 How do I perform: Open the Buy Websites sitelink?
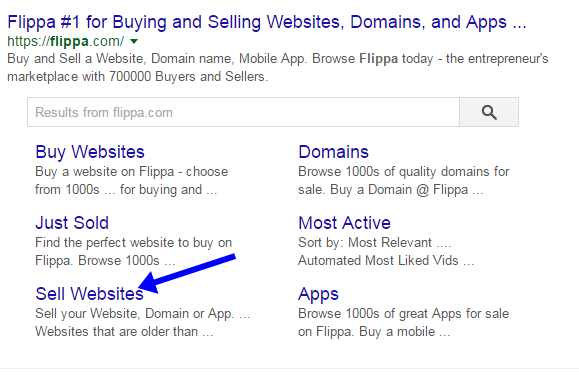[90, 152]
